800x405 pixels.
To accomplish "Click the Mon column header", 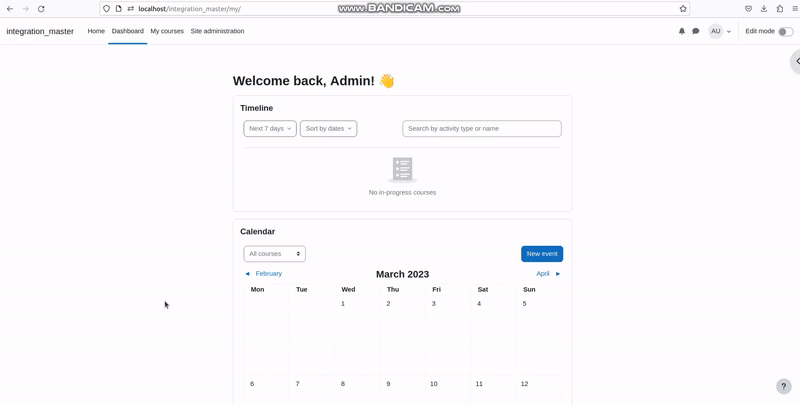I will 258,289.
